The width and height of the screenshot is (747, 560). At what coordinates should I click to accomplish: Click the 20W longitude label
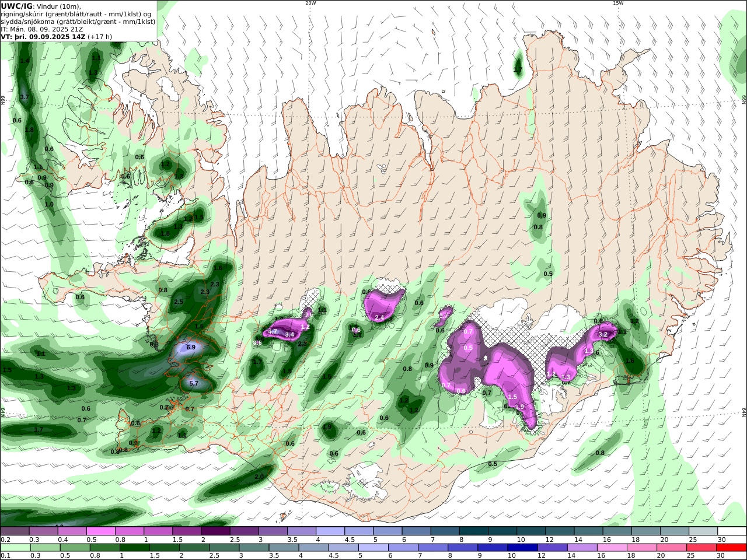(310, 3)
